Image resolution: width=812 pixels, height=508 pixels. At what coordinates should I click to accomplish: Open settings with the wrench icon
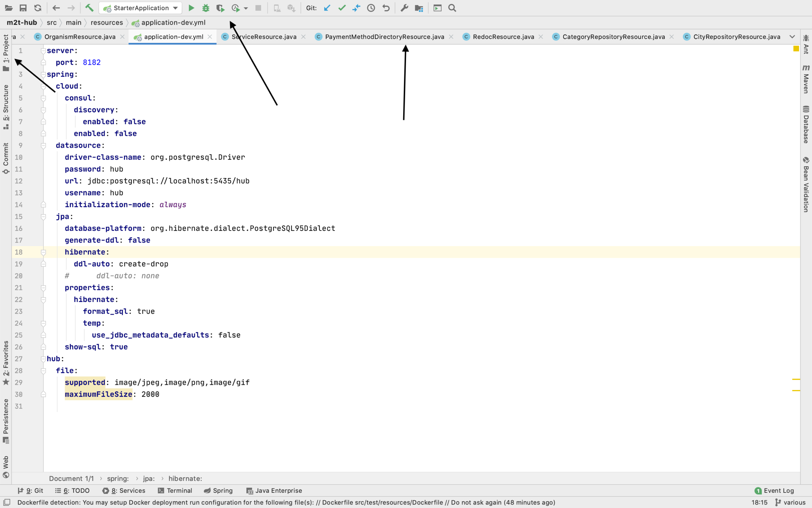pyautogui.click(x=404, y=8)
